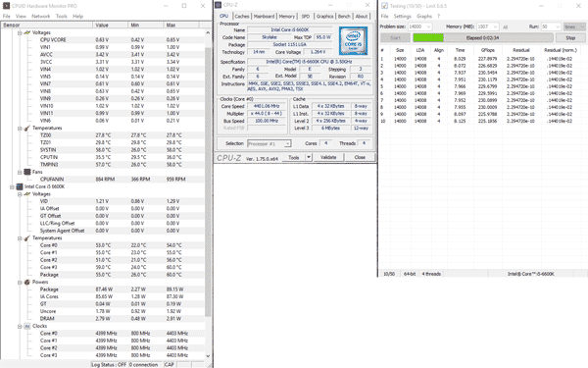Collapse the Temperatures group containing TZ00
This screenshot has width=588, height=368.
click(x=20, y=128)
